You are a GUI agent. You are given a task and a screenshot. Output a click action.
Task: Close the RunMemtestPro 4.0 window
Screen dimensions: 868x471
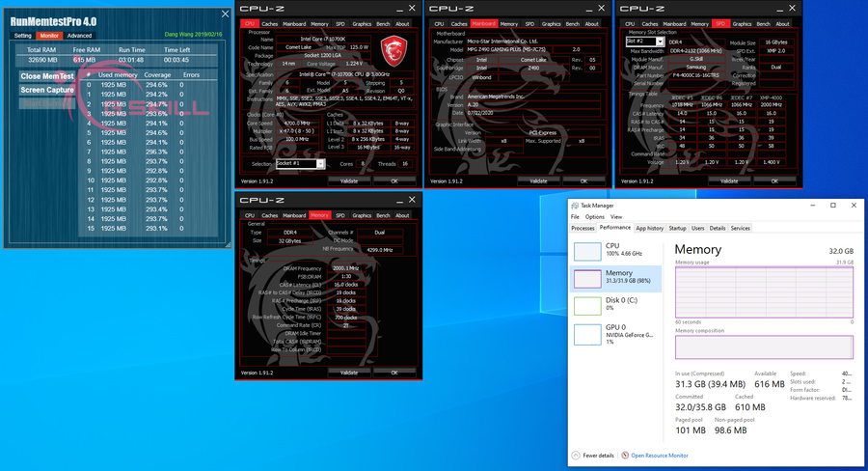[226, 14]
